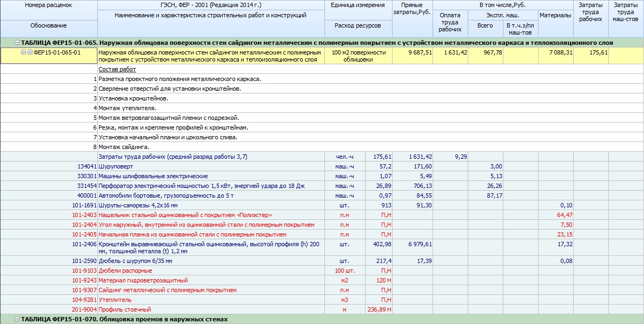Select work step 'Монтаж сайдинга.'
This screenshot has width=644, height=324.
[x=124, y=147]
